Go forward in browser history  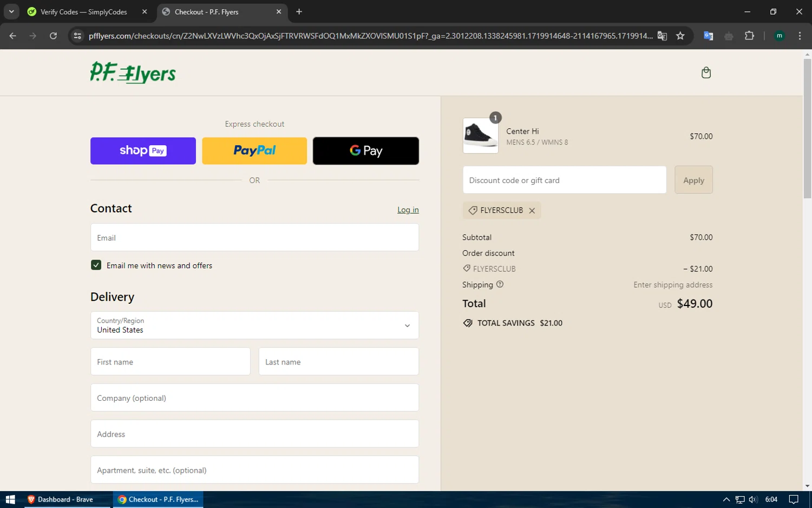[x=33, y=36]
